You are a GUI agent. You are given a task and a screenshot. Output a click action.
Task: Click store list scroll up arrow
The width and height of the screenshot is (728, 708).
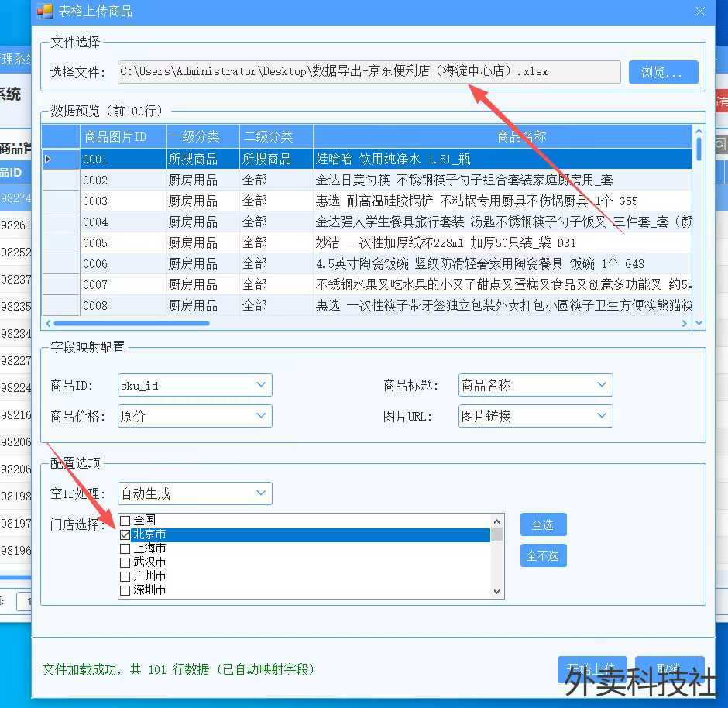pyautogui.click(x=496, y=521)
